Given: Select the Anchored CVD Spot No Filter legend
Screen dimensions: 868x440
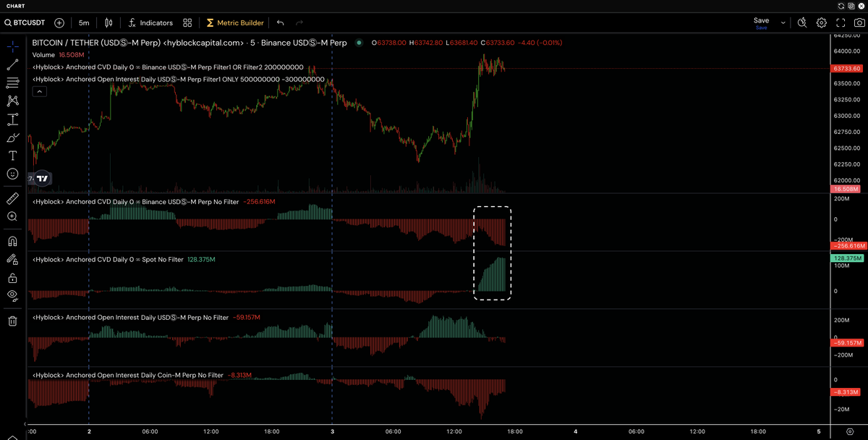Looking at the screenshot, I should pyautogui.click(x=123, y=259).
